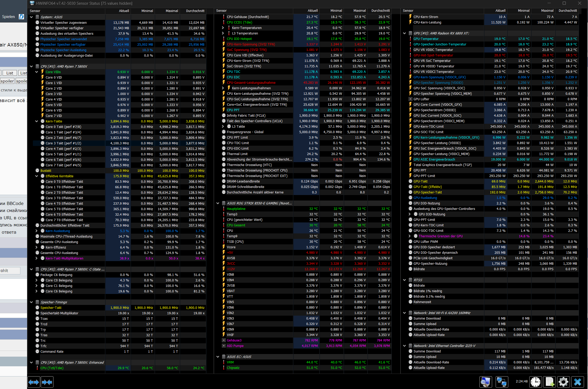Click the first List button on the left
Screen dimensions: 588x389
10,73
